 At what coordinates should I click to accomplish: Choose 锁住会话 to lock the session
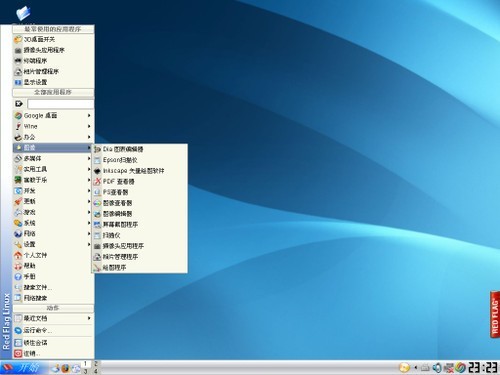(x=53, y=343)
